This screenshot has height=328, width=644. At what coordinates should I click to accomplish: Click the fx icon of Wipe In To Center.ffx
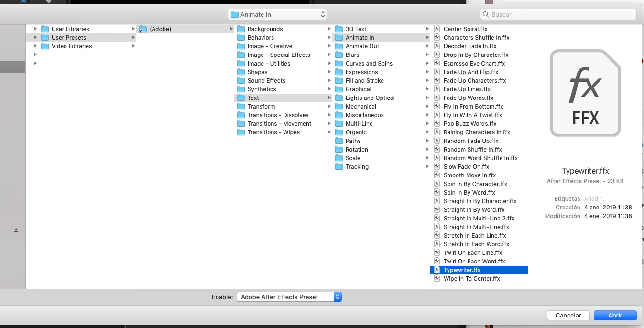[437, 278]
